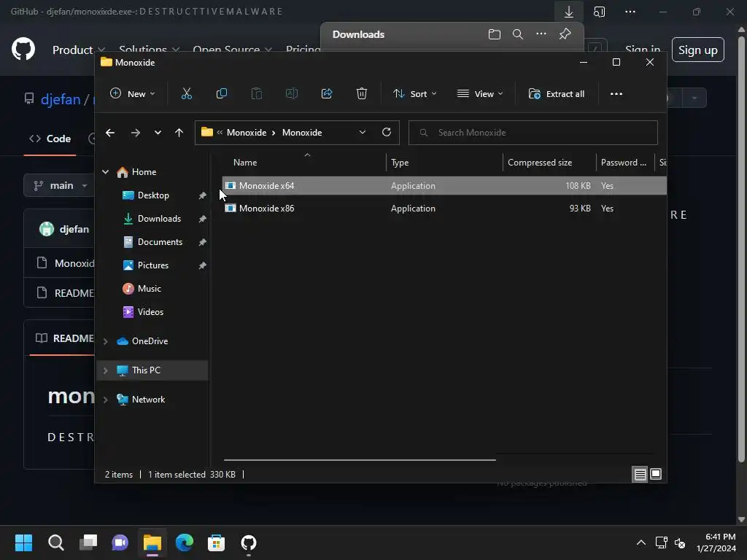
Task: Open Task View from taskbar
Action: [x=88, y=542]
